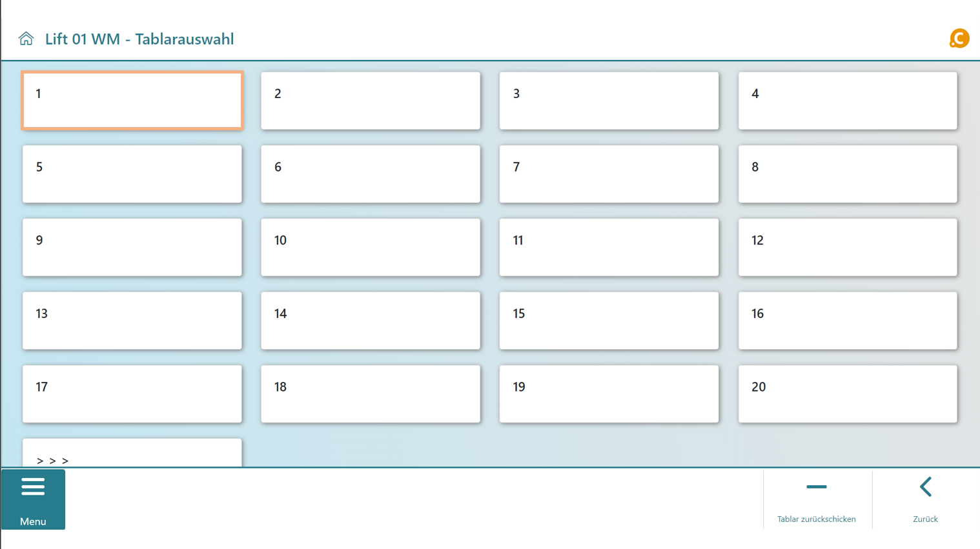Click the home icon in header
980x549 pixels.
point(26,39)
